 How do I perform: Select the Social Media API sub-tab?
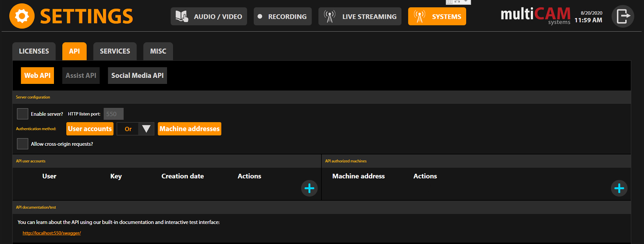[137, 75]
